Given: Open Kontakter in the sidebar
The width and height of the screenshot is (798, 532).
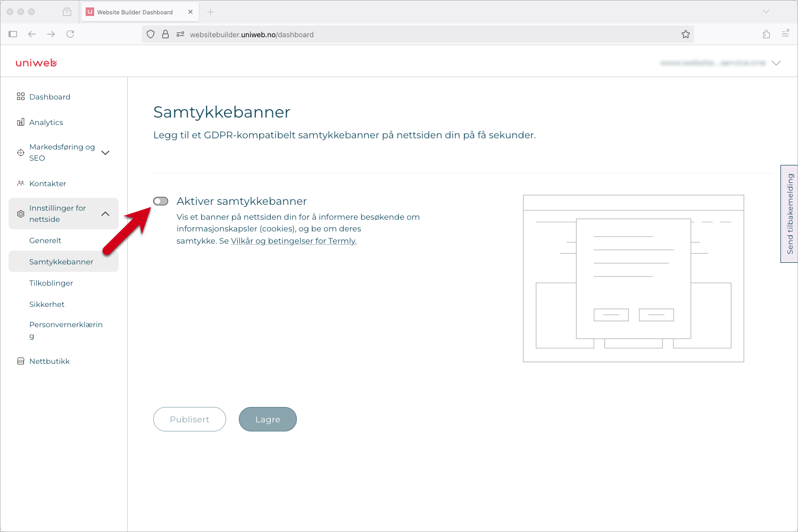Looking at the screenshot, I should [x=48, y=184].
